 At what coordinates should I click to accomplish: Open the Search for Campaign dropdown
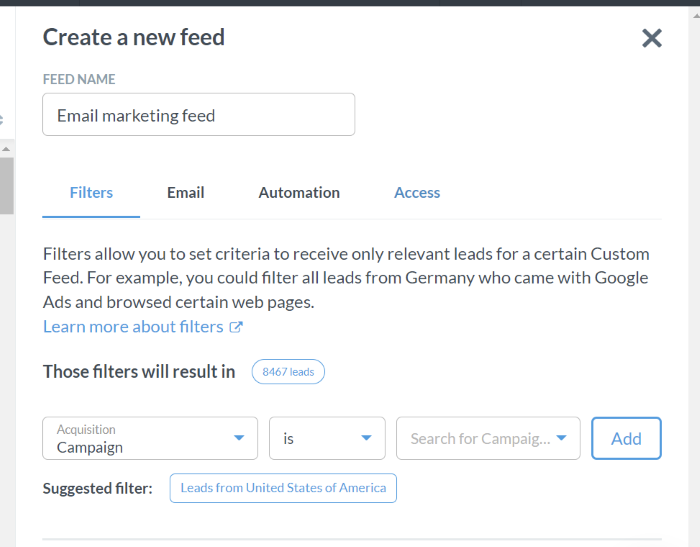[x=480, y=438]
